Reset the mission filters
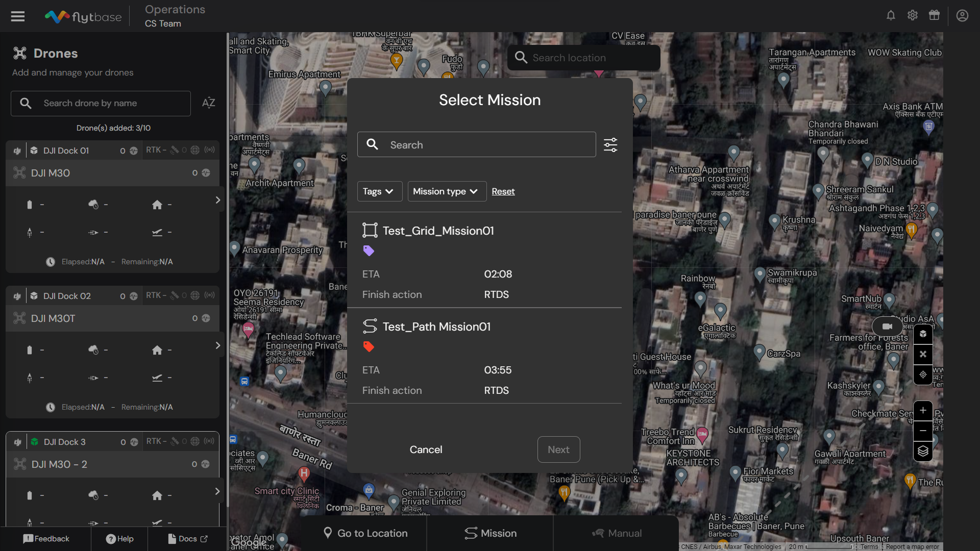The height and width of the screenshot is (551, 980). (x=503, y=191)
